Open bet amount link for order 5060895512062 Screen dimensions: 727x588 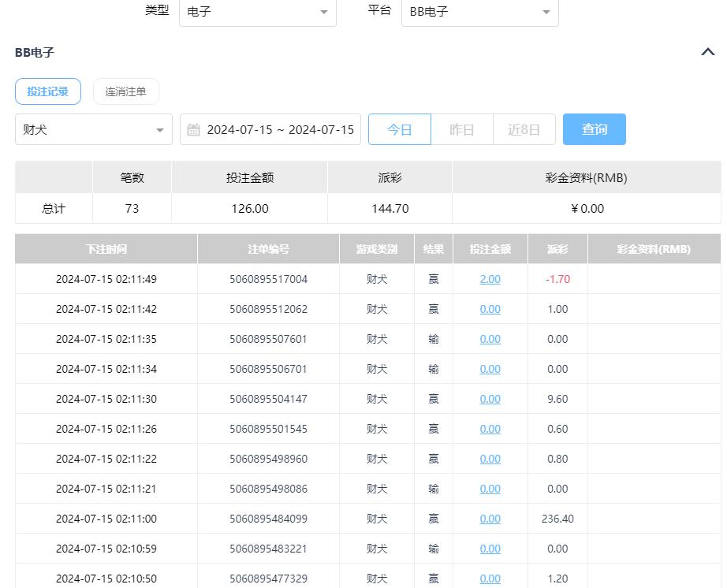tap(490, 309)
